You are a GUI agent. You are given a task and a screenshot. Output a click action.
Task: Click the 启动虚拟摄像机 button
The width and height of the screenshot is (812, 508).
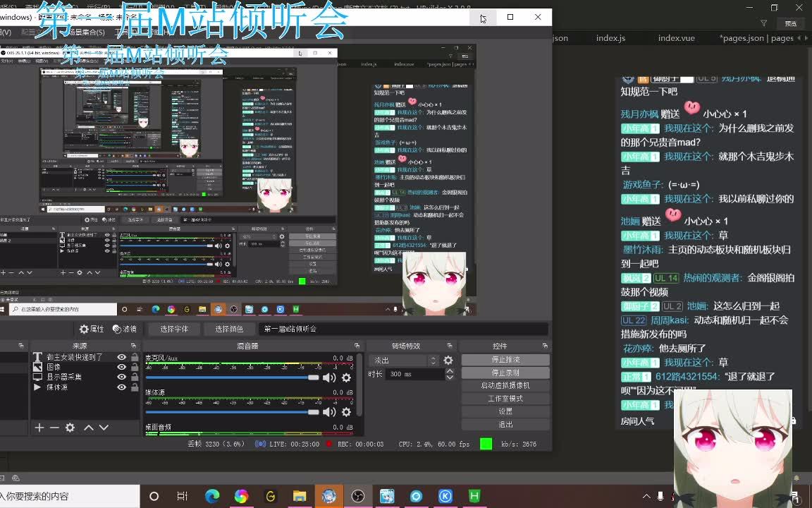click(505, 385)
